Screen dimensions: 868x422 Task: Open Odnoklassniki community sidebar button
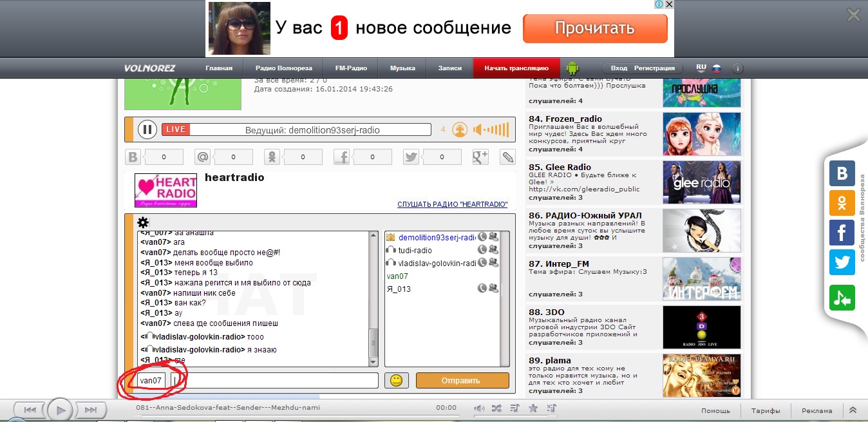[x=842, y=202]
